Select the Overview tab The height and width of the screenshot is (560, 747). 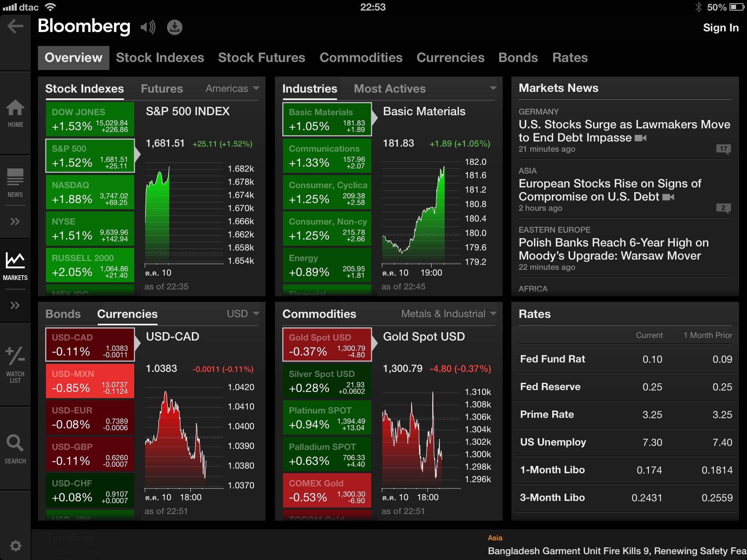74,58
